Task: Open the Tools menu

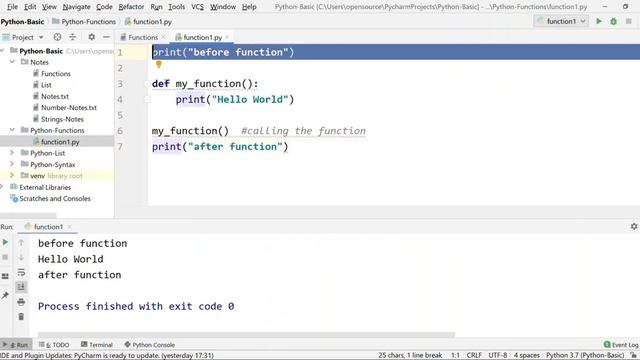Action: click(x=176, y=7)
